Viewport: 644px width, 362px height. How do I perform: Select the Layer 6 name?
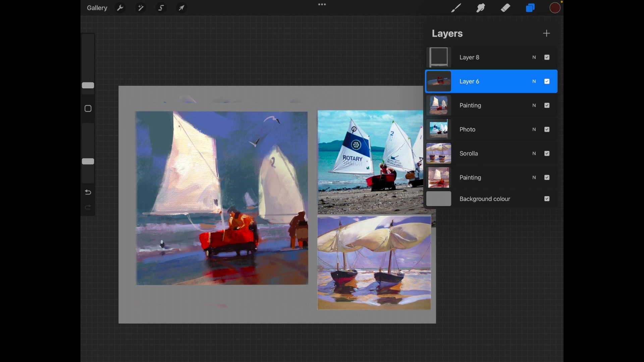pos(469,81)
